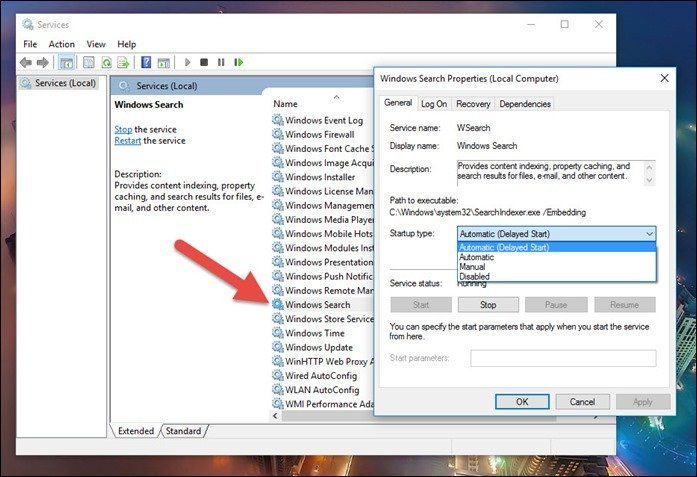Select the Windows Remote Management service row
This screenshot has height=477, width=697.
pos(323,290)
